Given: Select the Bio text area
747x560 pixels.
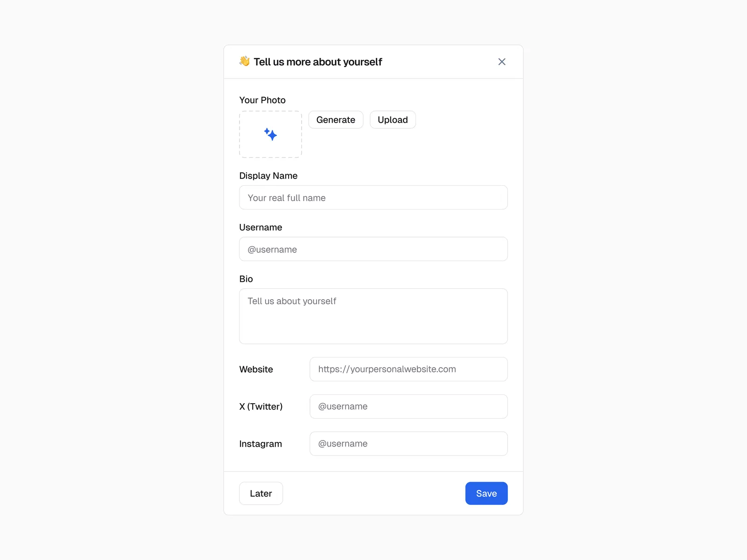Looking at the screenshot, I should point(373,316).
